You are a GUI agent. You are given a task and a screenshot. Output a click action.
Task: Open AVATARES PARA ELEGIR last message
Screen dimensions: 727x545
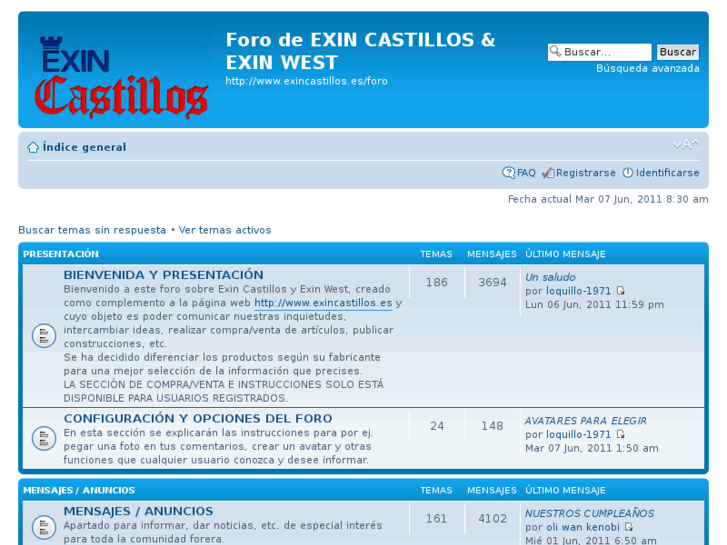586,421
